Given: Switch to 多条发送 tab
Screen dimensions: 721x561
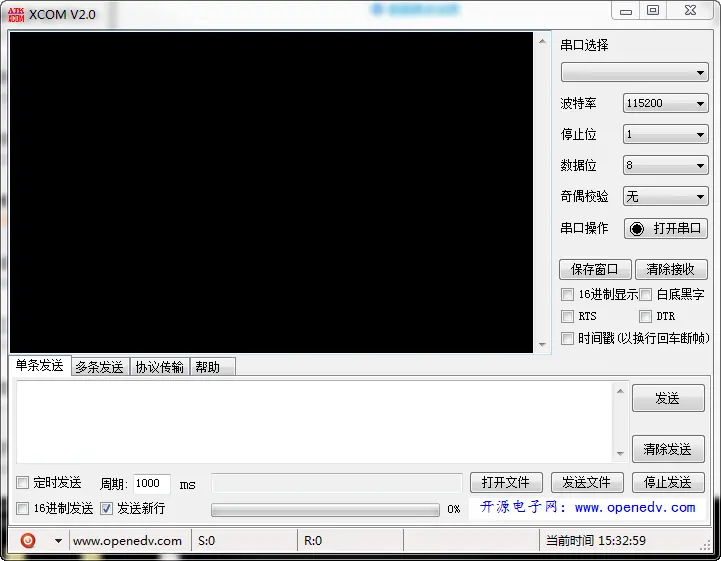Looking at the screenshot, I should tap(100, 367).
